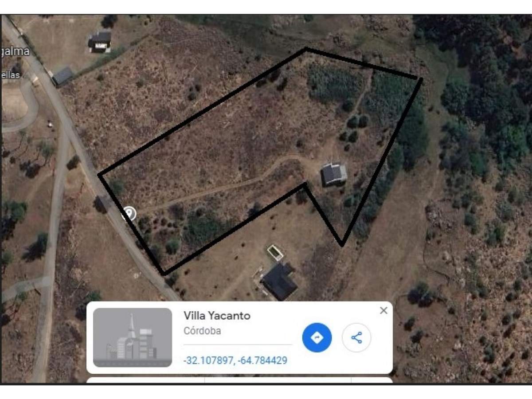Click the partial 'ellas' map label
The width and height of the screenshot is (532, 399).
click(11, 75)
